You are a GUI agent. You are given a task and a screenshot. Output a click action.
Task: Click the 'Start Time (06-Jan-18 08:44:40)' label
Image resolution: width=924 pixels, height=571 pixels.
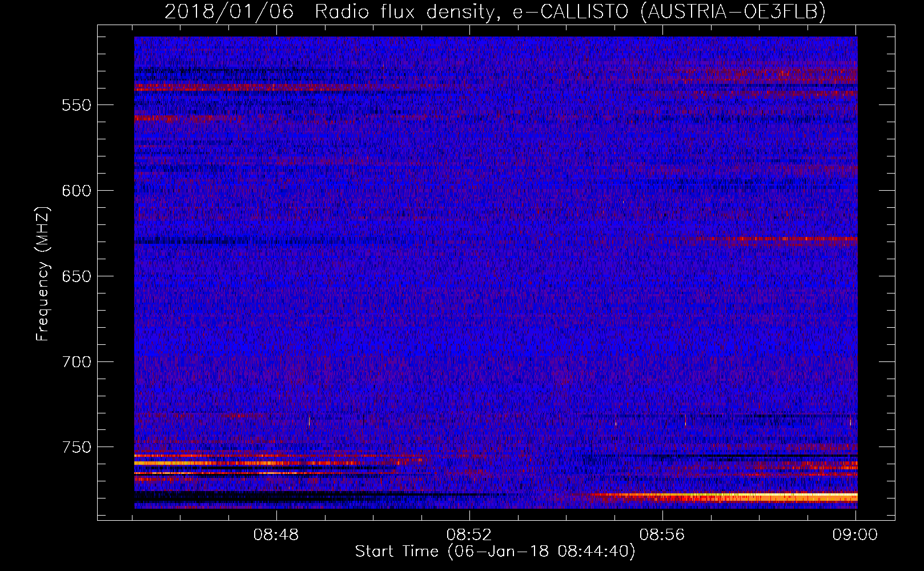click(495, 552)
